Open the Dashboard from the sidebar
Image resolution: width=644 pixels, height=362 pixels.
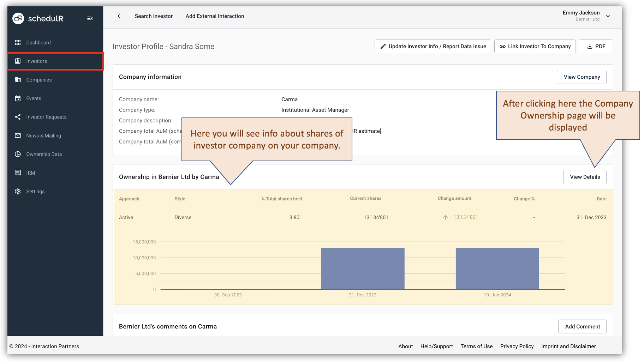point(18,42)
